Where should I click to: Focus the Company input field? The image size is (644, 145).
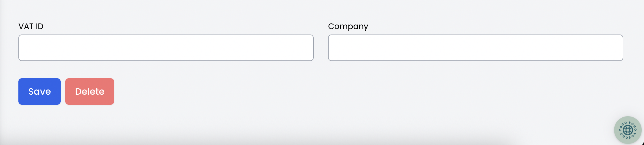476,48
